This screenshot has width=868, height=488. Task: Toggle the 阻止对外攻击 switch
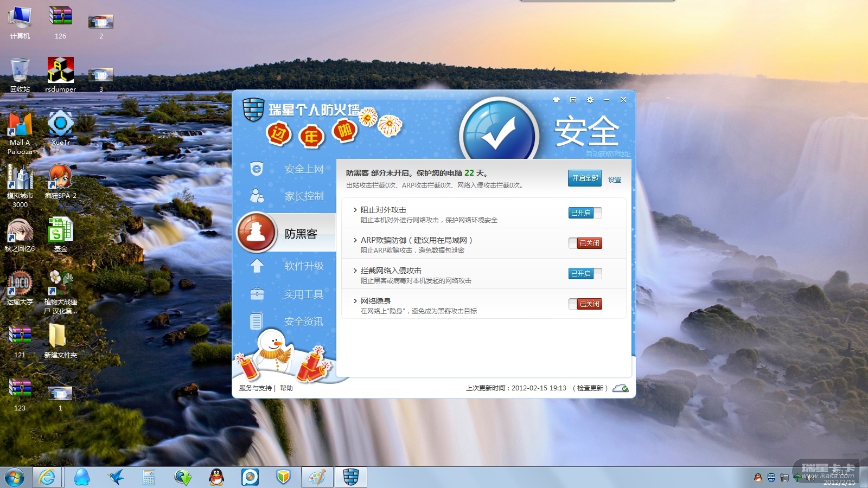pyautogui.click(x=585, y=213)
